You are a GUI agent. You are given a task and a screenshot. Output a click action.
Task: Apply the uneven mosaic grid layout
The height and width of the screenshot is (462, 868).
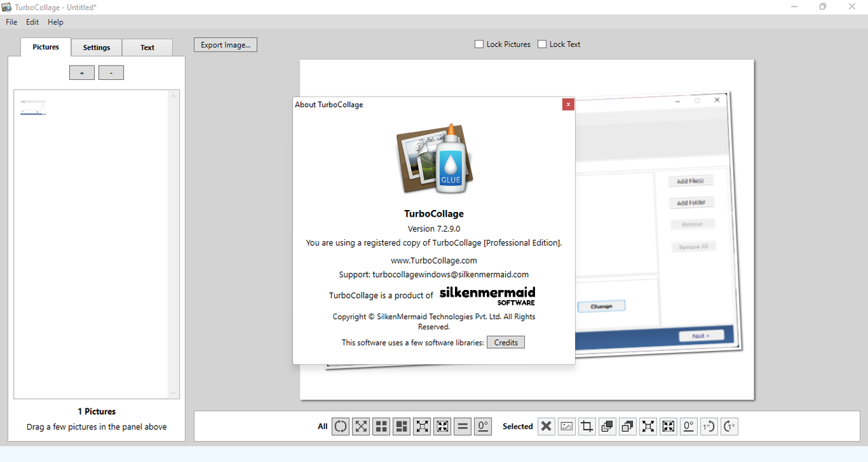coord(401,426)
